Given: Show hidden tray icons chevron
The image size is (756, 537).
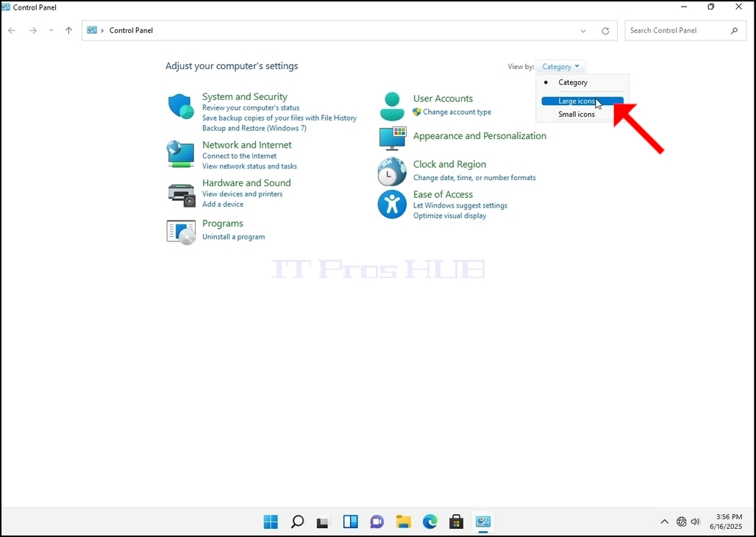Looking at the screenshot, I should click(664, 522).
